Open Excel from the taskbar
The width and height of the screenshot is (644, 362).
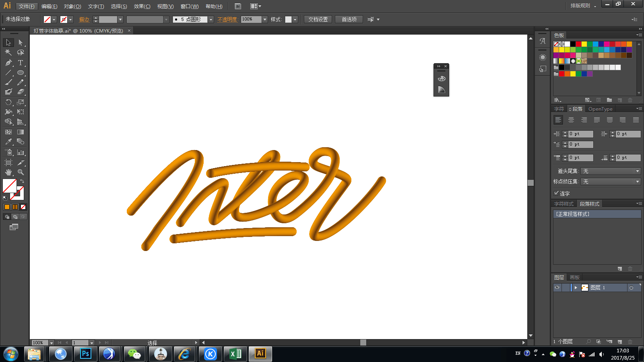(235, 354)
